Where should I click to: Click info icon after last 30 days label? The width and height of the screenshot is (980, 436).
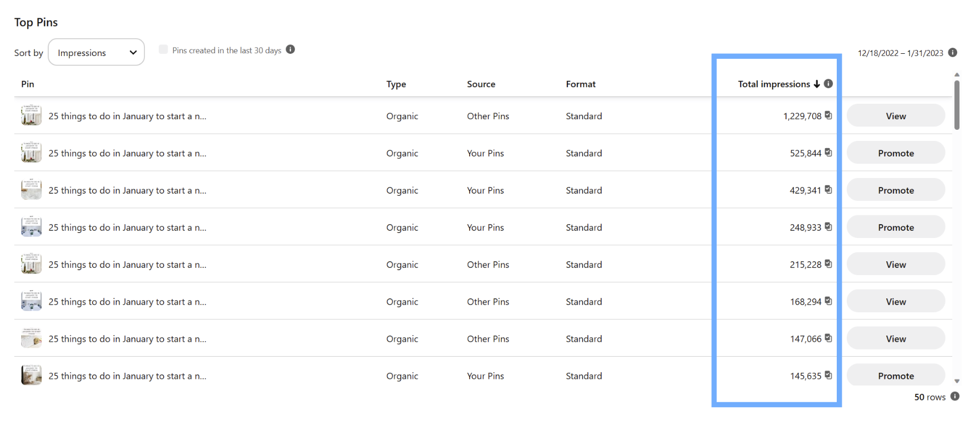(290, 49)
